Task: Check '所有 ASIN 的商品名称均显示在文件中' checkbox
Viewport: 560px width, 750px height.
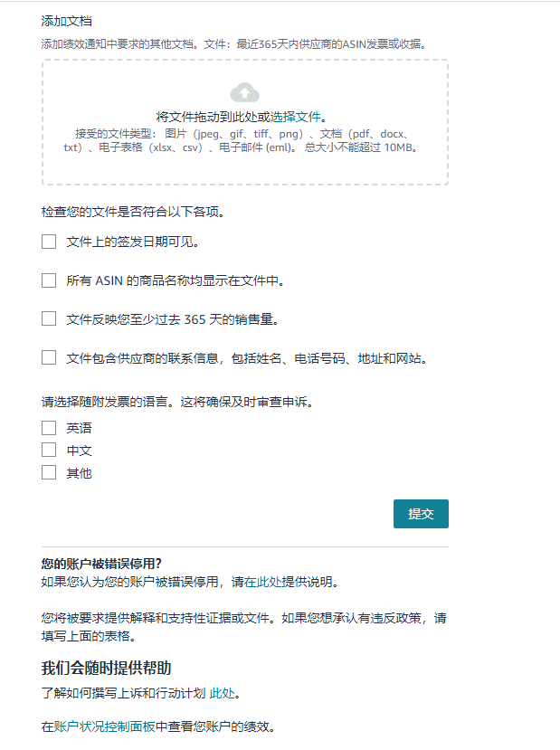Action: point(49,280)
